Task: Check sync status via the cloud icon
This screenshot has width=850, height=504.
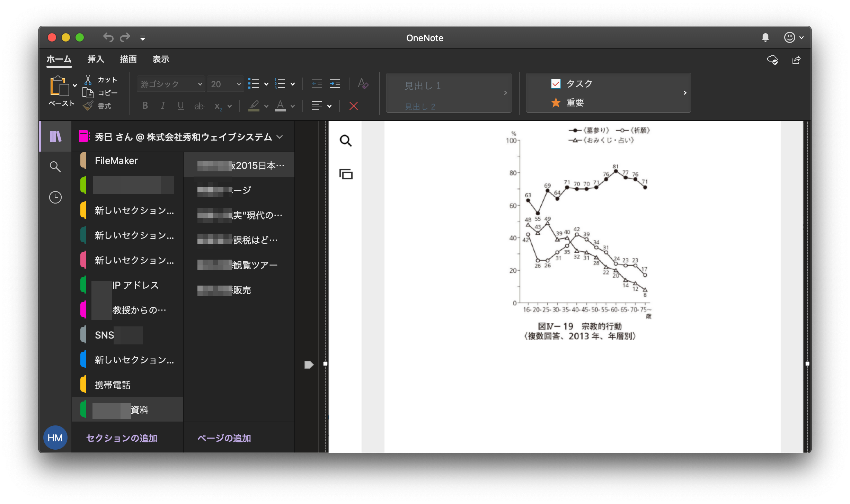Action: [x=772, y=60]
